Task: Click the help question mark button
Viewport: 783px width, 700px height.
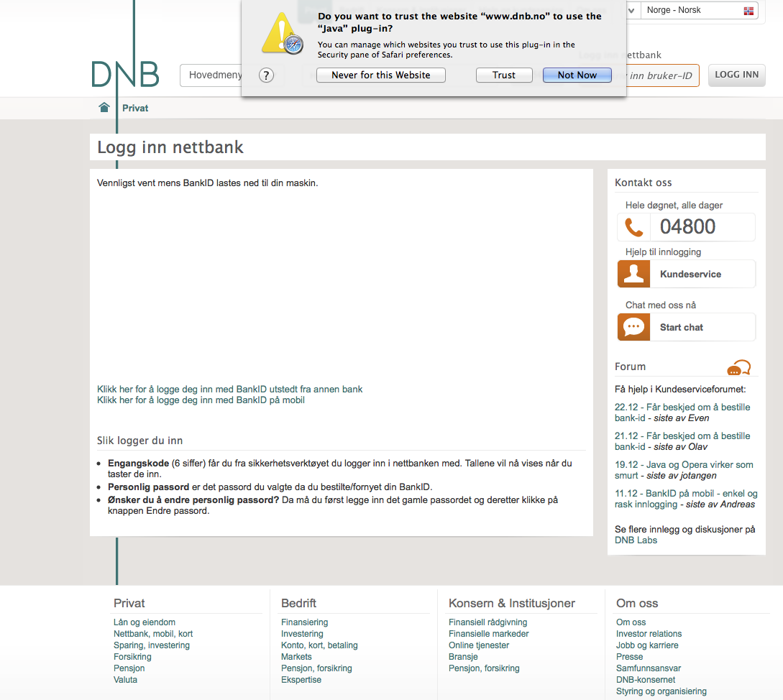Action: pos(266,75)
